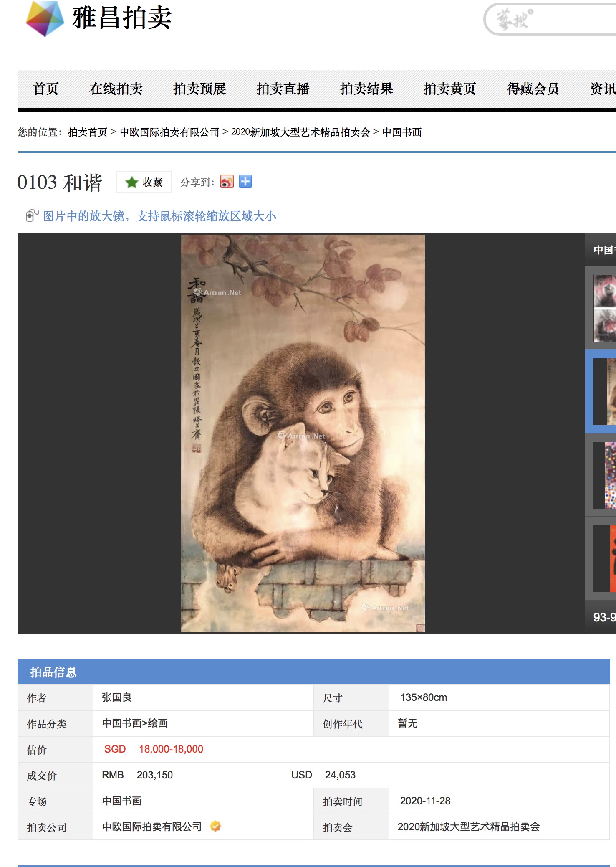This screenshot has width=616, height=867.
Task: Open the 首页 menu item
Action: pyautogui.click(x=45, y=89)
